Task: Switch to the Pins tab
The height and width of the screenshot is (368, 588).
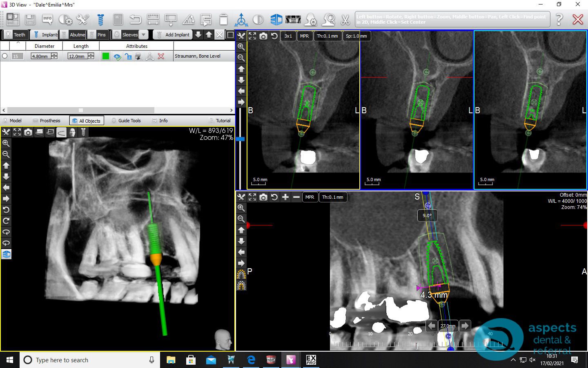Action: pos(98,35)
